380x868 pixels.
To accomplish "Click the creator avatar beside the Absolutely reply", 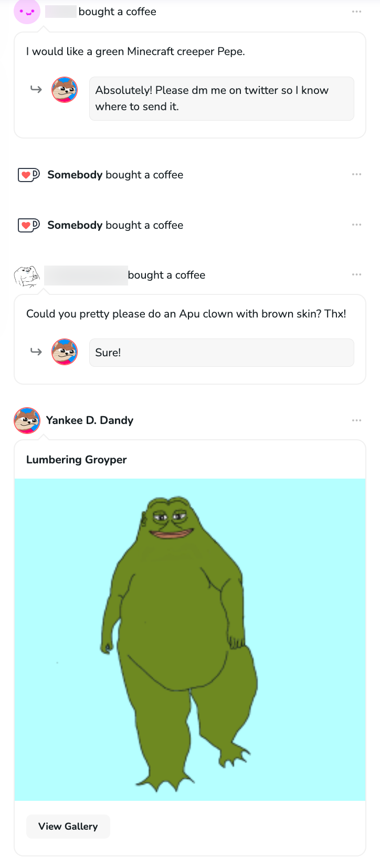I will [64, 89].
